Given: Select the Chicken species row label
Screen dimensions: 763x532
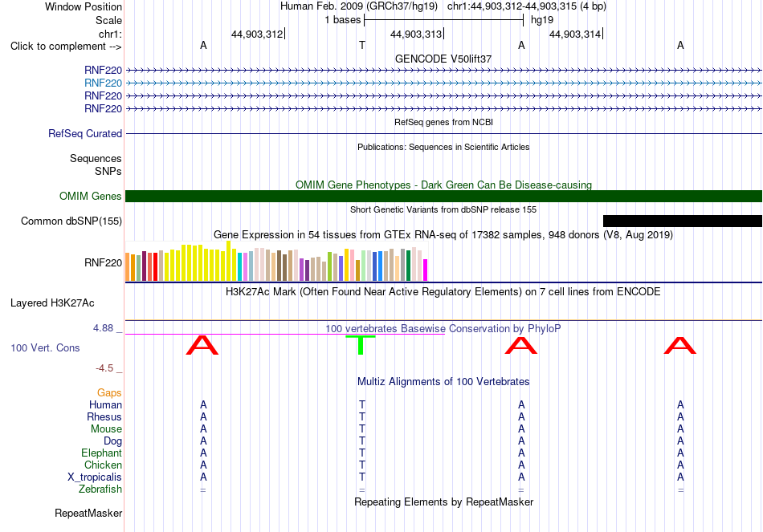Looking at the screenshot, I should pyautogui.click(x=103, y=465).
